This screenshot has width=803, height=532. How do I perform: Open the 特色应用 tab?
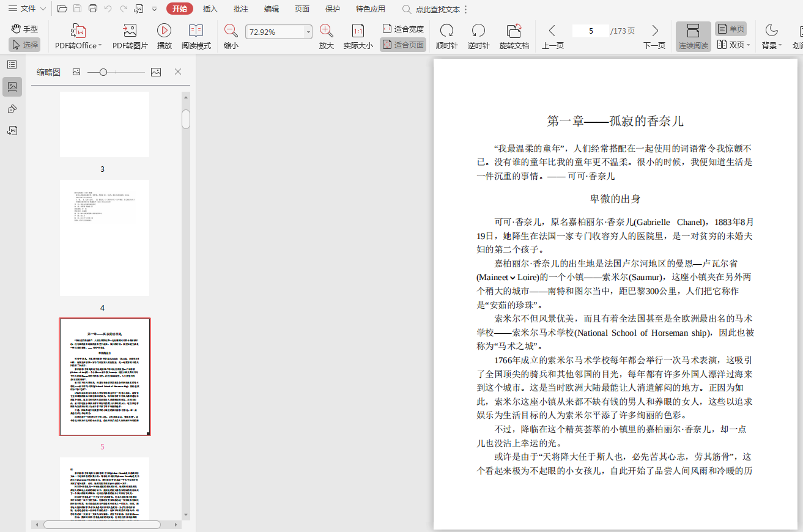[371, 9]
